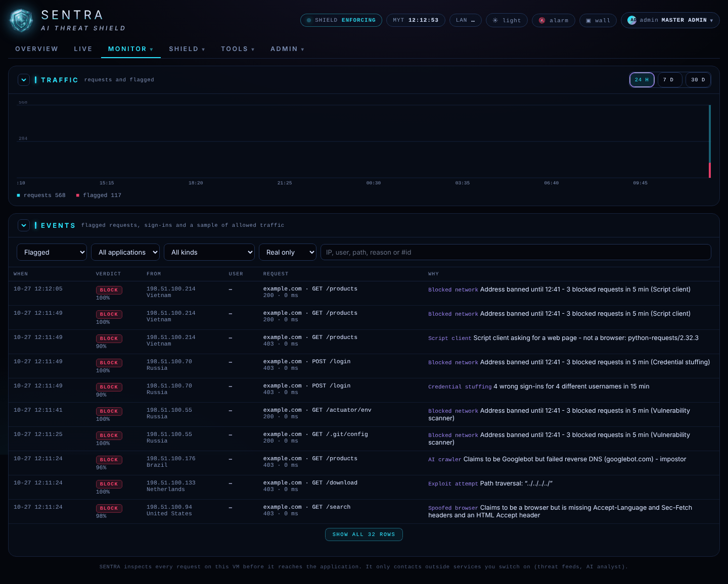The image size is (728, 584).
Task: Collapse the Events panel
Action: (24, 225)
